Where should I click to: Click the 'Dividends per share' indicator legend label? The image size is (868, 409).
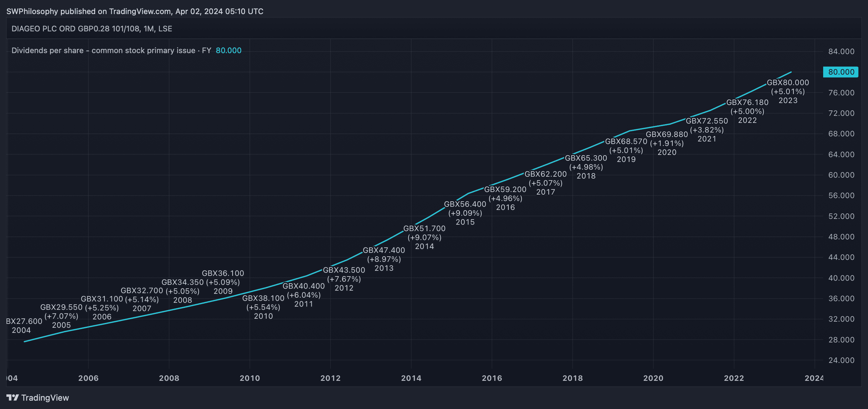coord(111,51)
